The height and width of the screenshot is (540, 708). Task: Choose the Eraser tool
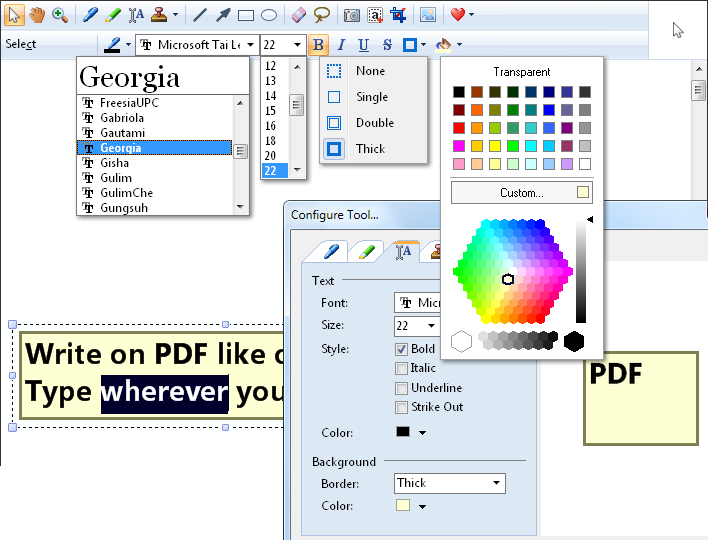point(299,15)
